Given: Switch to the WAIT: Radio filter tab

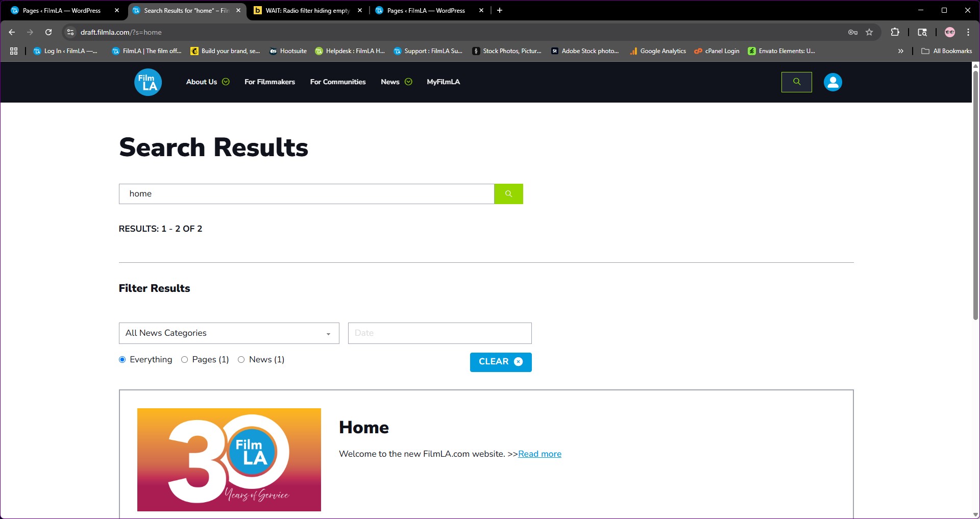Looking at the screenshot, I should [307, 11].
